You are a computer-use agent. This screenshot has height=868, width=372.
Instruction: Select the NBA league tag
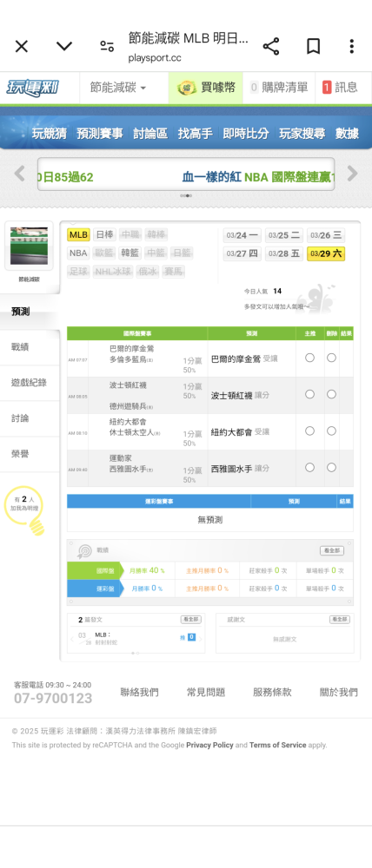(x=79, y=253)
